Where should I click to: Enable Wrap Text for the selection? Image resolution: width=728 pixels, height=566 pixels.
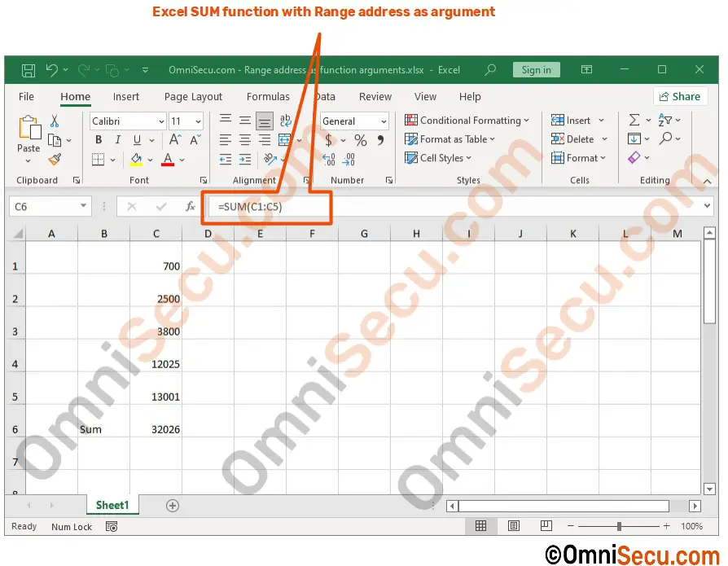point(285,120)
